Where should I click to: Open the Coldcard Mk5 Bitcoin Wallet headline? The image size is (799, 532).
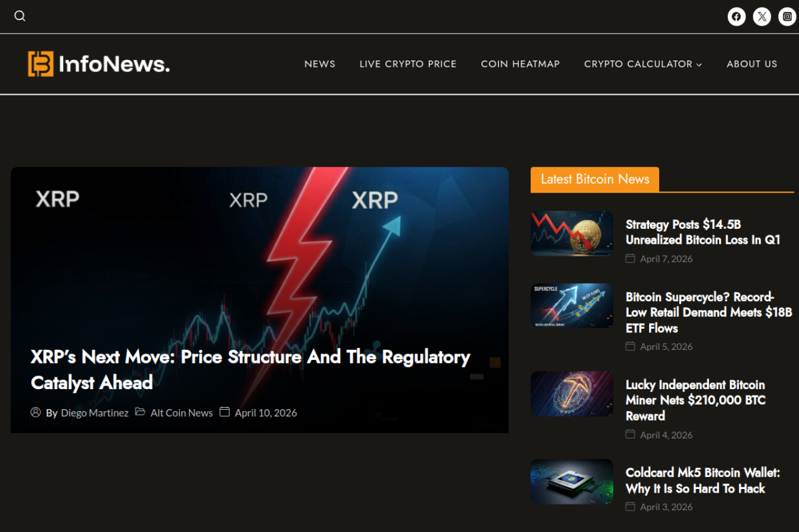pyautogui.click(x=703, y=481)
